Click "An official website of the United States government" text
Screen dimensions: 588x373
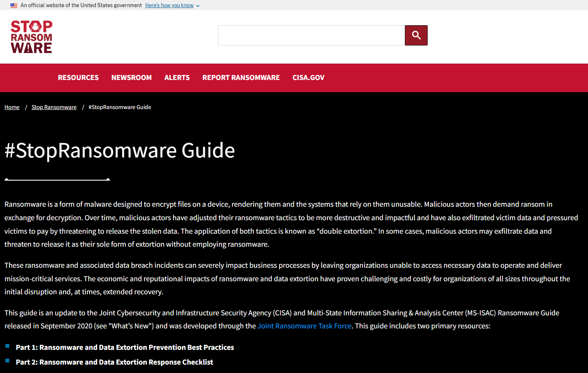(81, 5)
